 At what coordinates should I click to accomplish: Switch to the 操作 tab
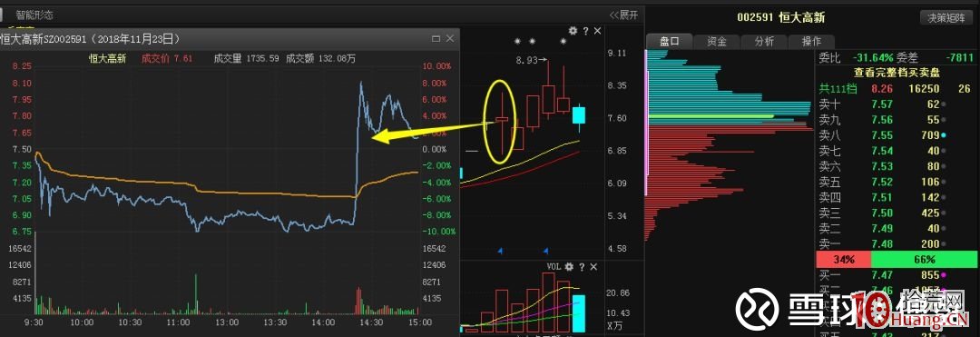coord(811,42)
